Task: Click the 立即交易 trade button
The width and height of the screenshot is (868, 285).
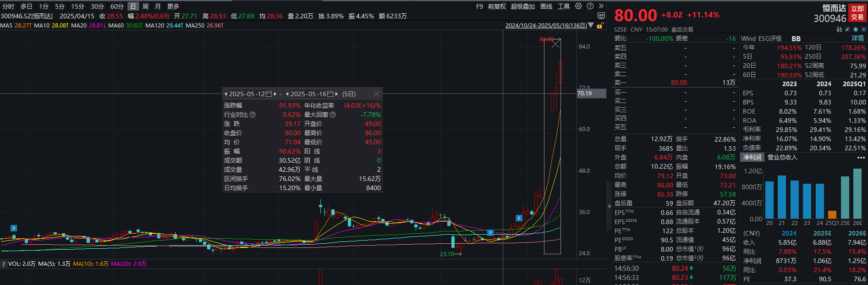Action: pyautogui.click(x=857, y=13)
